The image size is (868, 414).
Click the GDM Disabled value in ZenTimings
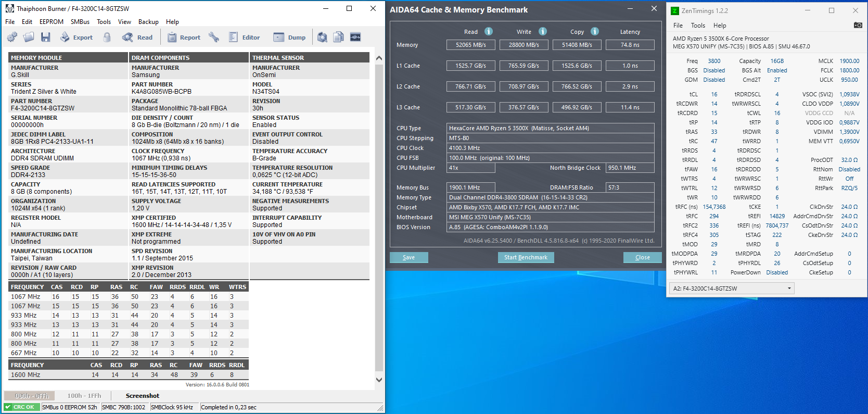pos(714,80)
